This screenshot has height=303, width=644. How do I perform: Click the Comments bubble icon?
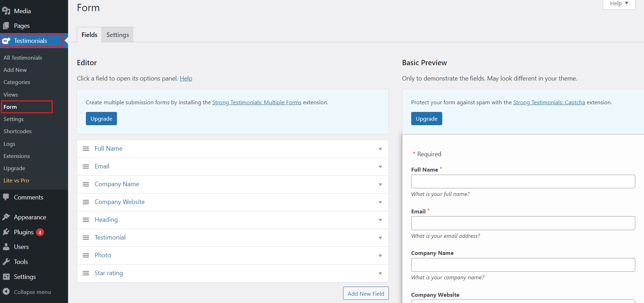[x=6, y=197]
